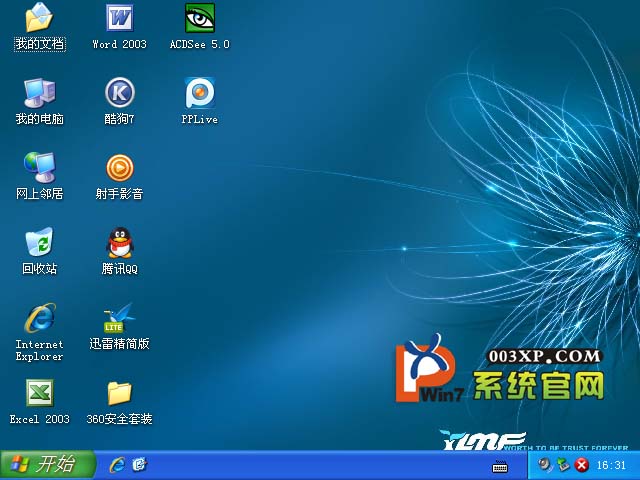Click the 16:31 system clock
This screenshot has width=640, height=480.
611,465
